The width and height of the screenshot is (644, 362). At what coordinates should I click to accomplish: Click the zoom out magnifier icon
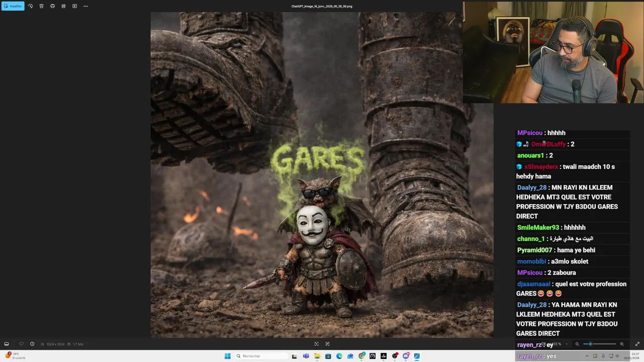pyautogui.click(x=577, y=344)
